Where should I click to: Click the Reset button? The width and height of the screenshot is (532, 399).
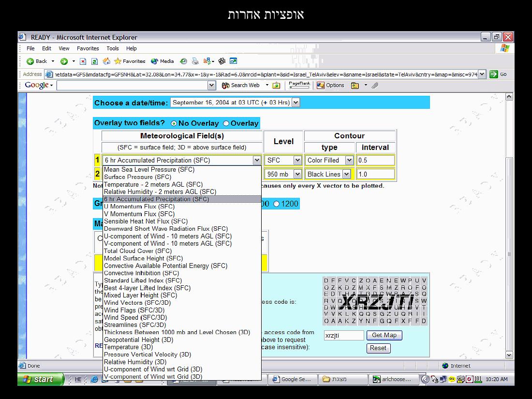tap(378, 348)
